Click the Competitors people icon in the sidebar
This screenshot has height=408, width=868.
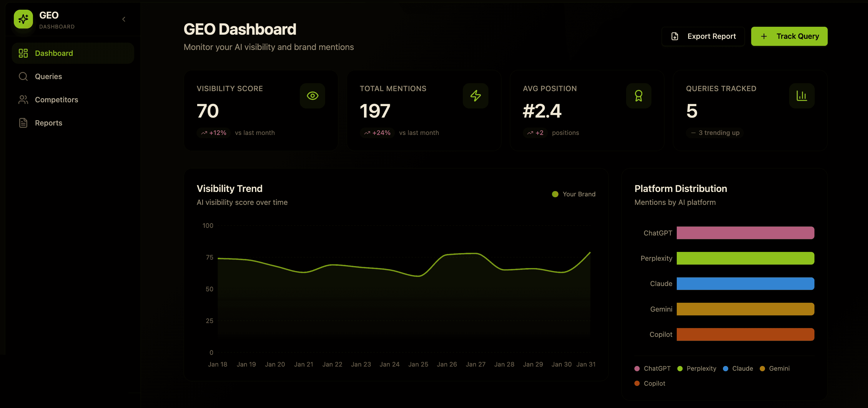[23, 100]
